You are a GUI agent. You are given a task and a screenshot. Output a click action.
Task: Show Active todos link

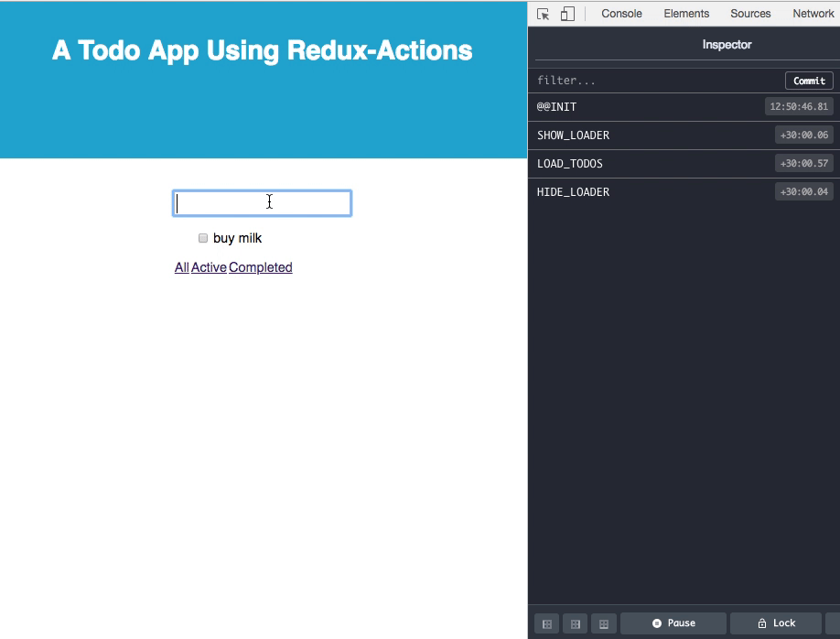[x=209, y=267]
